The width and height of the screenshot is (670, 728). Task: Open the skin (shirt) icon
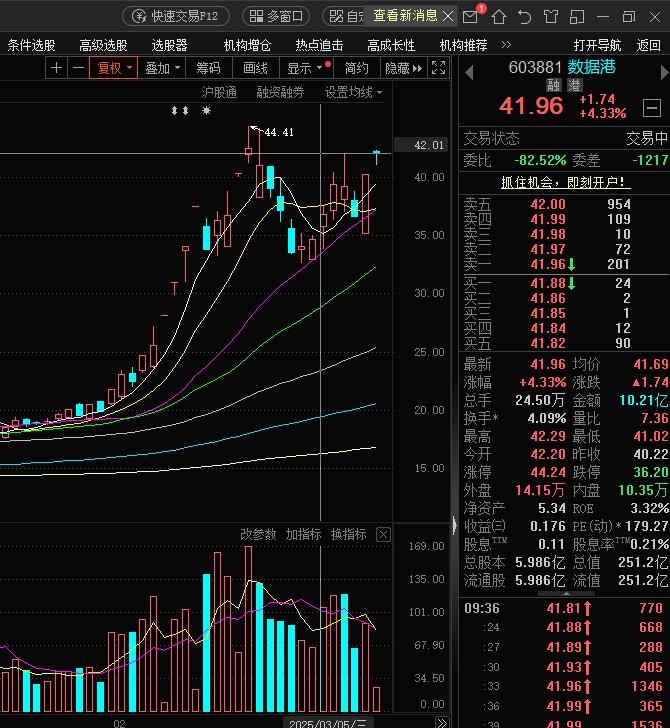coord(551,16)
